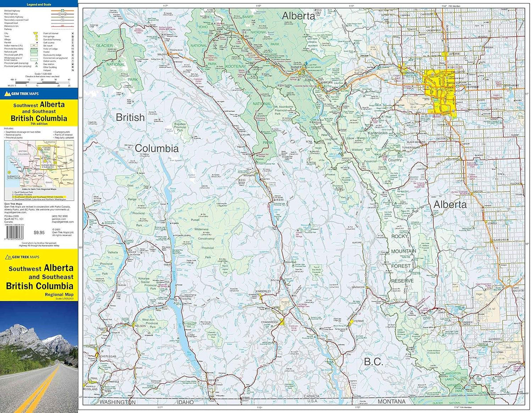Click the Gem Trek Maps mountain logo

tap(8, 94)
